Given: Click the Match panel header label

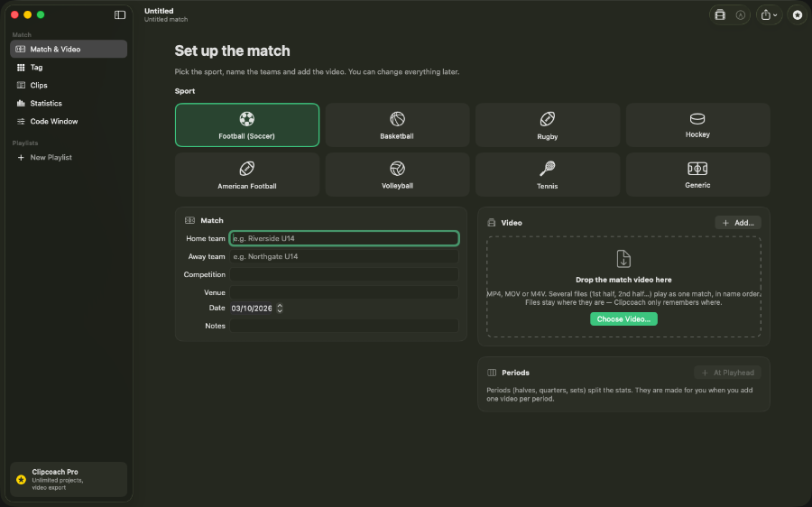Looking at the screenshot, I should (211, 221).
